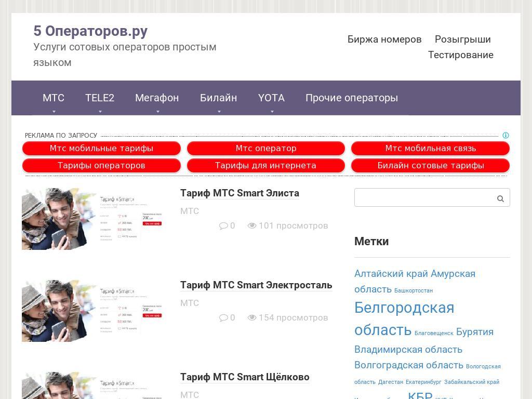Expand the Билайн menu dropdown arrow
Screen dimensions: 532x399
pos(219,111)
